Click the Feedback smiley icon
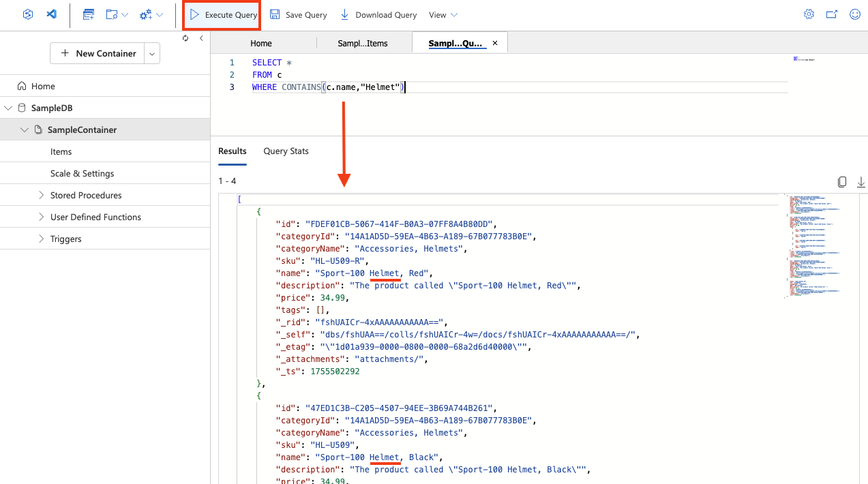Image resolution: width=868 pixels, height=484 pixels. [x=854, y=13]
